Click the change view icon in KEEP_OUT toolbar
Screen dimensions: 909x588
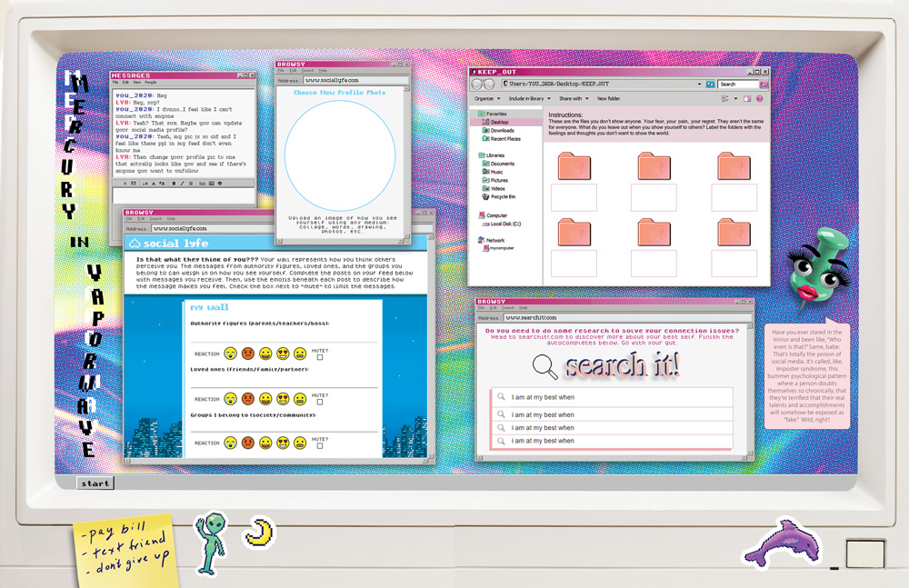tap(725, 99)
